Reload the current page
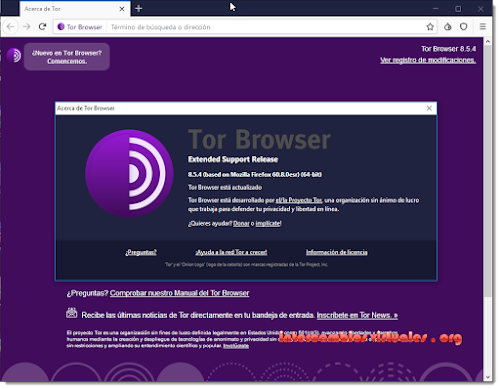Viewport: 500px width, 389px height. click(x=42, y=27)
